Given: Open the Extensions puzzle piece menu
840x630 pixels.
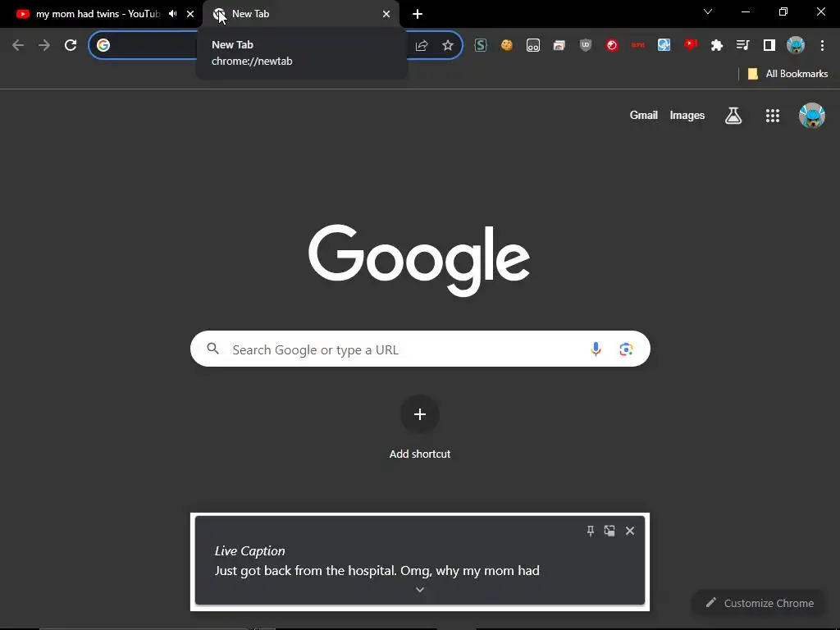Looking at the screenshot, I should click(x=717, y=46).
